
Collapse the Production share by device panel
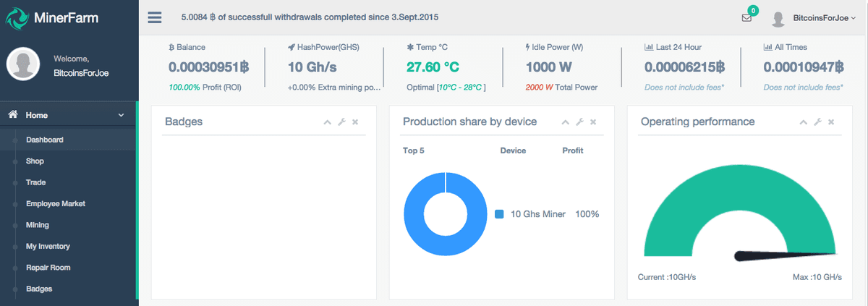[566, 122]
